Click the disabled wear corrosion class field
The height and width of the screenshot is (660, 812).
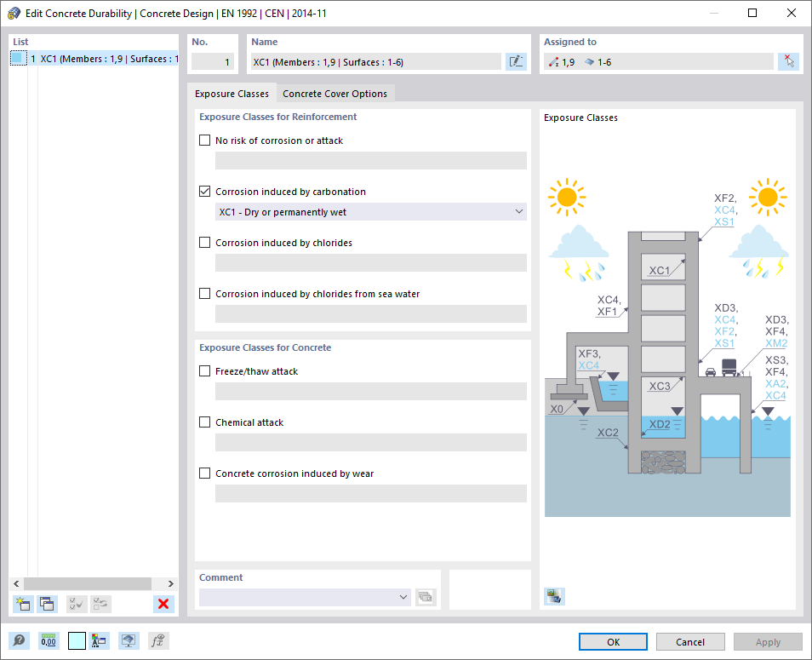371,493
